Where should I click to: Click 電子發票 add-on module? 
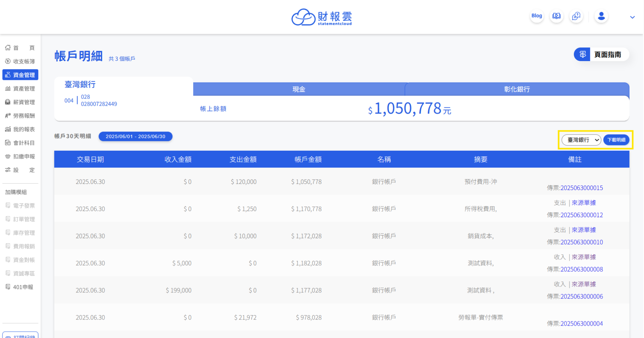[x=20, y=206]
